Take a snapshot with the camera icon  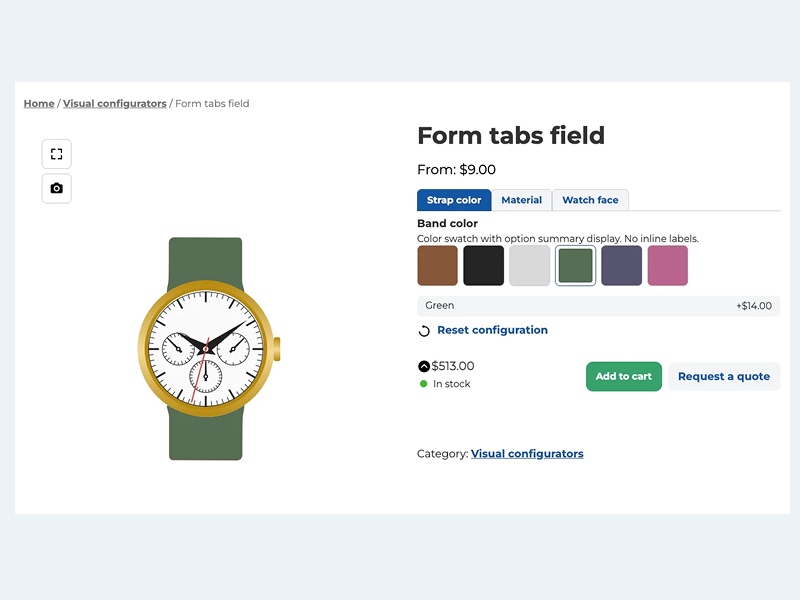point(57,188)
